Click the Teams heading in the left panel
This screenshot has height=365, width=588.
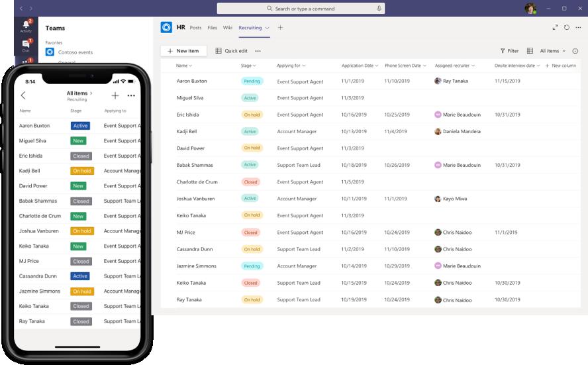(x=55, y=28)
